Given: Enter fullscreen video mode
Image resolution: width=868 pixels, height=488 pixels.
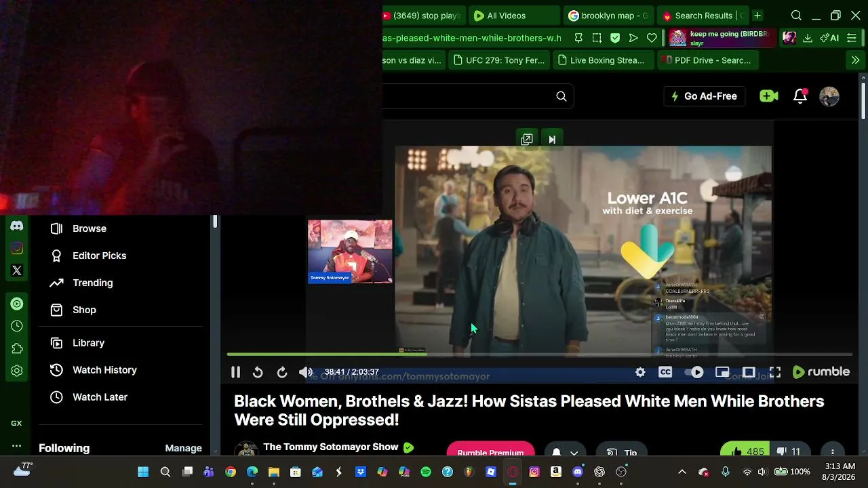Looking at the screenshot, I should (x=775, y=372).
